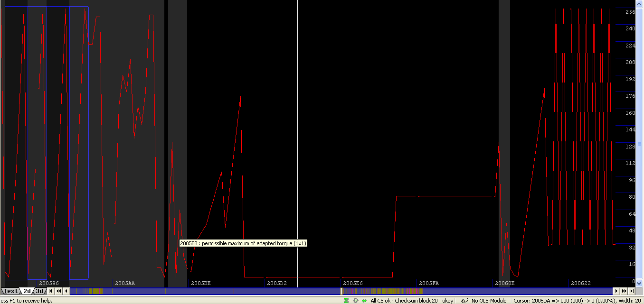The height and width of the screenshot is (304, 644).
Task: Select the 2d view tab
Action: tap(28, 291)
